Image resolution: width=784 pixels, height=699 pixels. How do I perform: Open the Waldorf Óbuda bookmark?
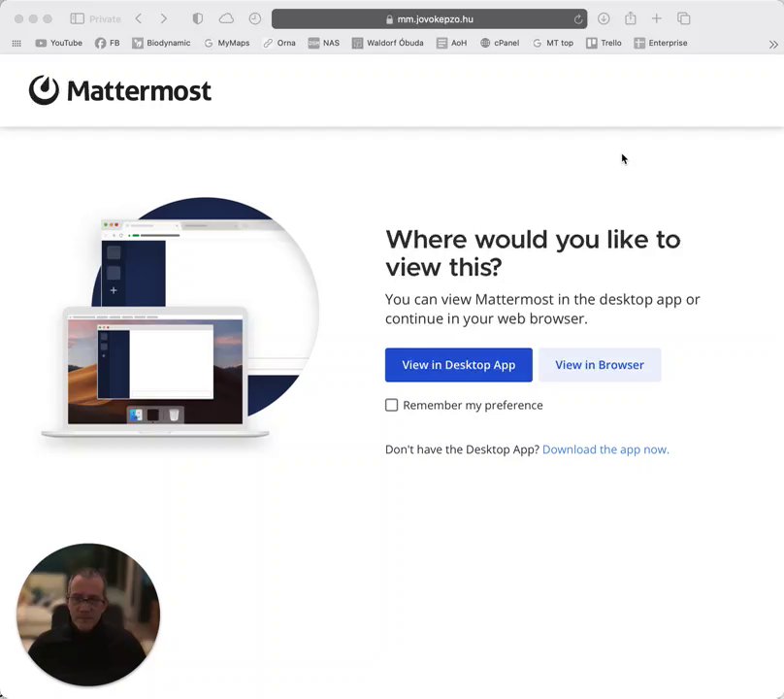click(x=388, y=43)
